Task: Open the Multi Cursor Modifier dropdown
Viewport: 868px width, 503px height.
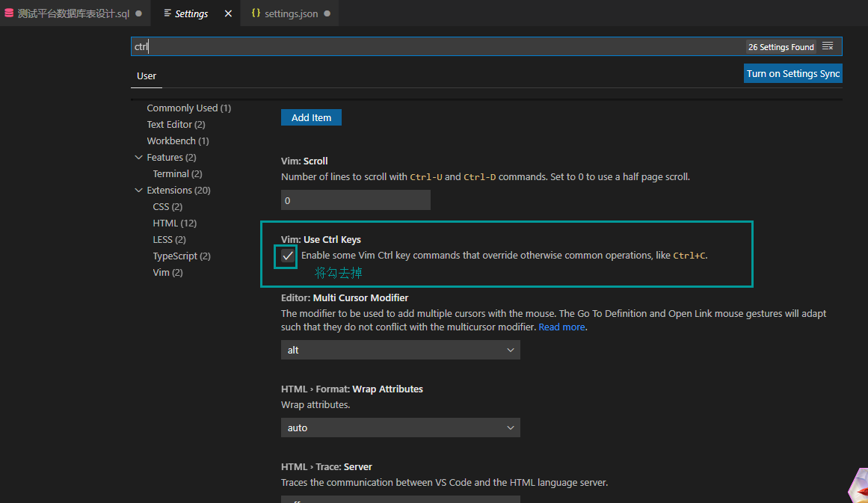Action: (400, 349)
